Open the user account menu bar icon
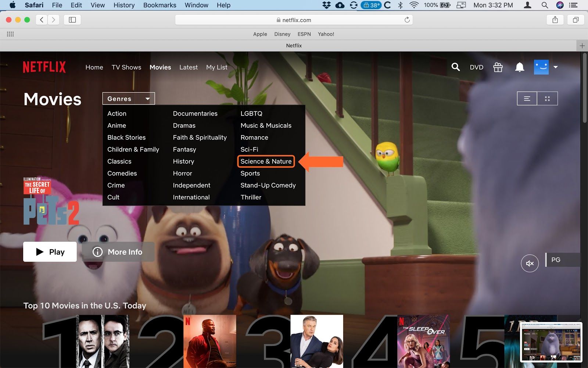Screen dimensions: 588x368 [527, 5]
